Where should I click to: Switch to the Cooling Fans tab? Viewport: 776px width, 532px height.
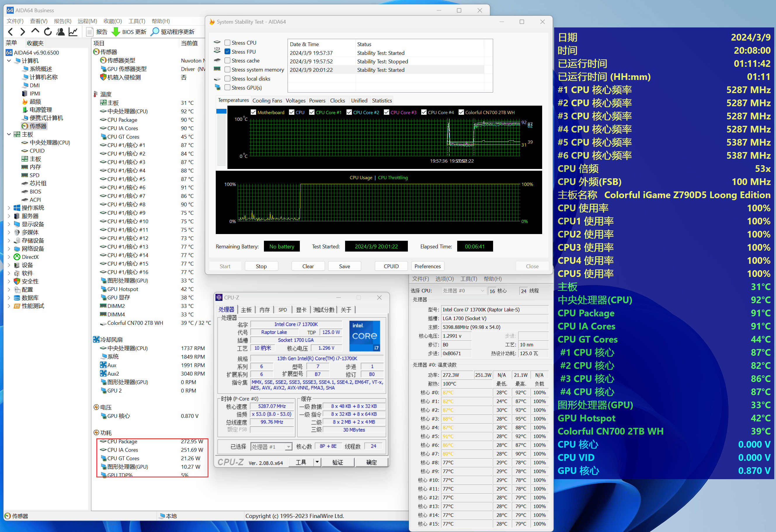267,101
